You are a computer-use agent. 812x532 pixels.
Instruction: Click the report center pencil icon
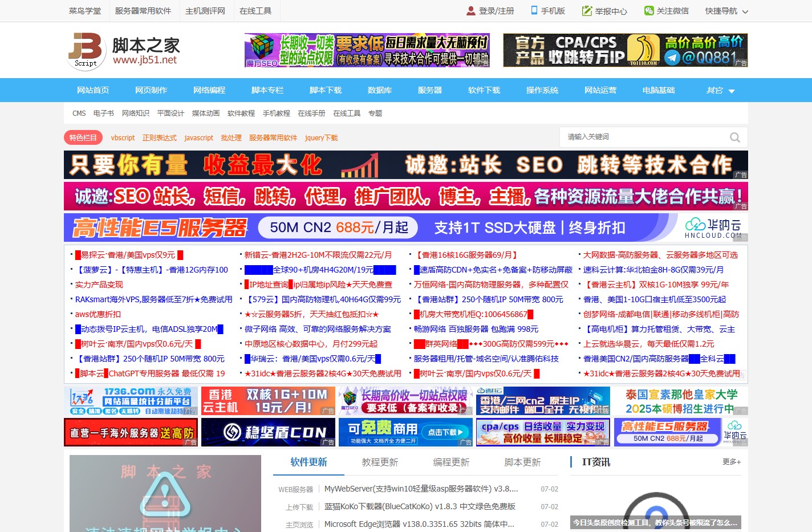click(587, 11)
